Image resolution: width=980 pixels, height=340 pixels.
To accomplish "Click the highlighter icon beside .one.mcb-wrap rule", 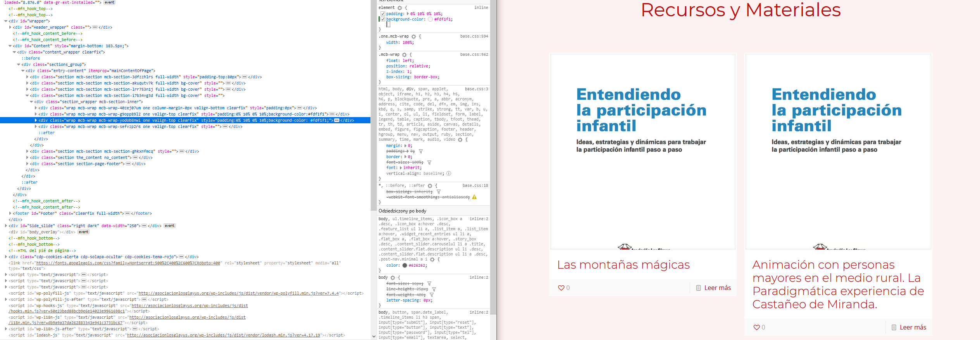I will (413, 36).
